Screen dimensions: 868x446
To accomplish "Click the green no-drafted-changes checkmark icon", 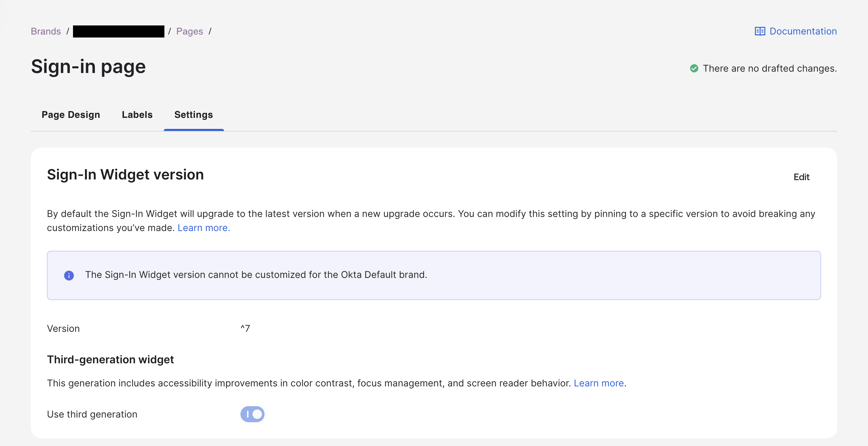I will (694, 68).
